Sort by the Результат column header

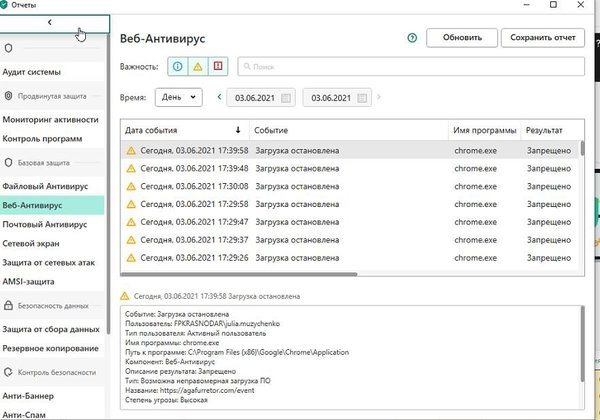click(x=545, y=131)
